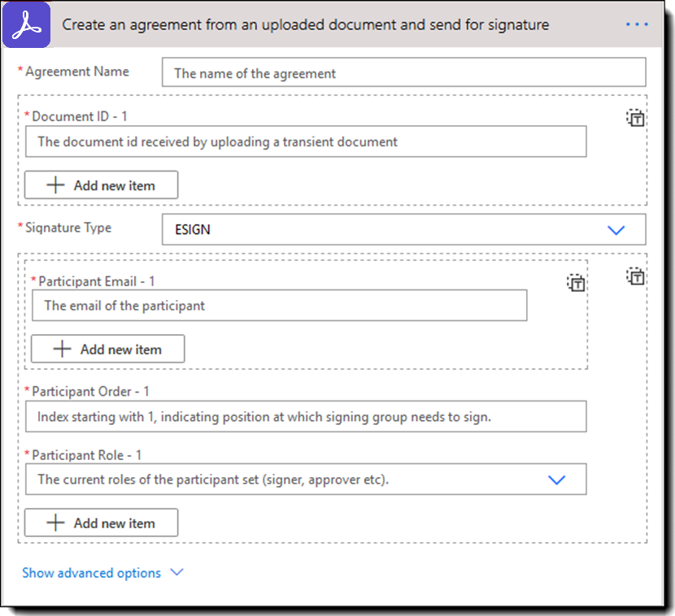Click the Signature Type dropdown chevron arrow
This screenshot has height=616, width=675.
click(616, 230)
